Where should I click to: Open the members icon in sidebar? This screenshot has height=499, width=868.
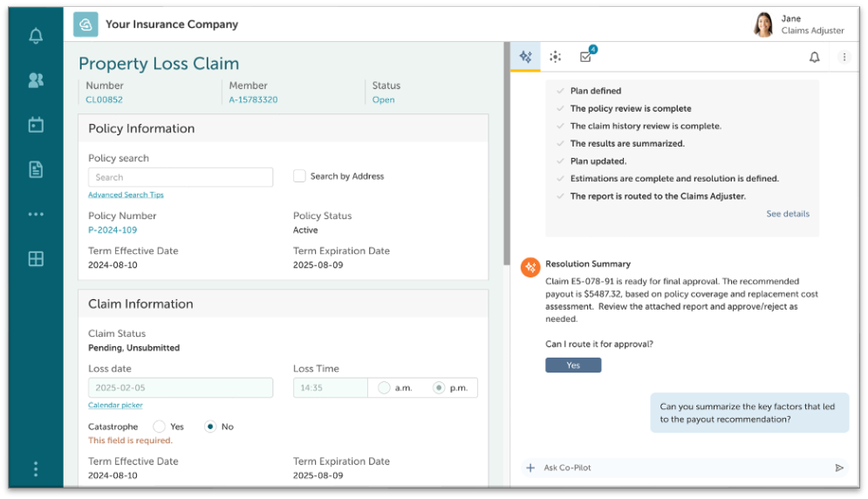tap(36, 80)
